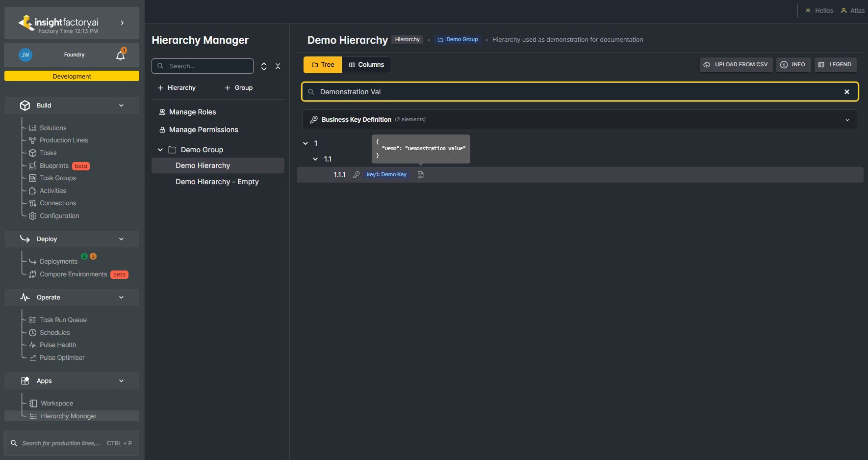Open Pulse Health
This screenshot has height=460, width=868.
58,345
